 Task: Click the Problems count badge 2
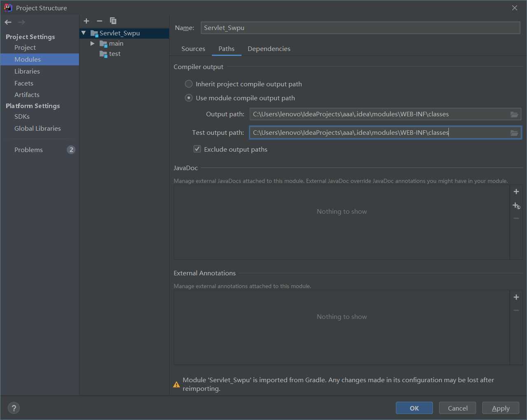(x=71, y=150)
